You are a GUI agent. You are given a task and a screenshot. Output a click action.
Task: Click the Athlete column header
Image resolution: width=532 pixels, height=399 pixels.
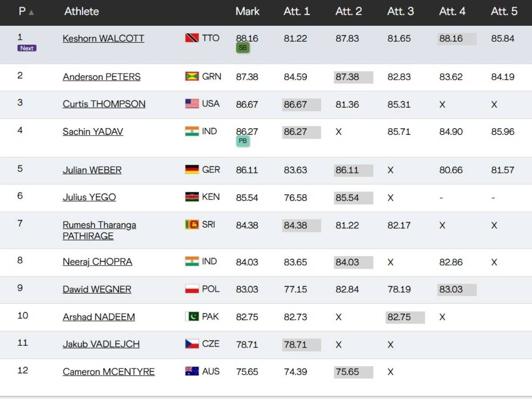tap(82, 12)
